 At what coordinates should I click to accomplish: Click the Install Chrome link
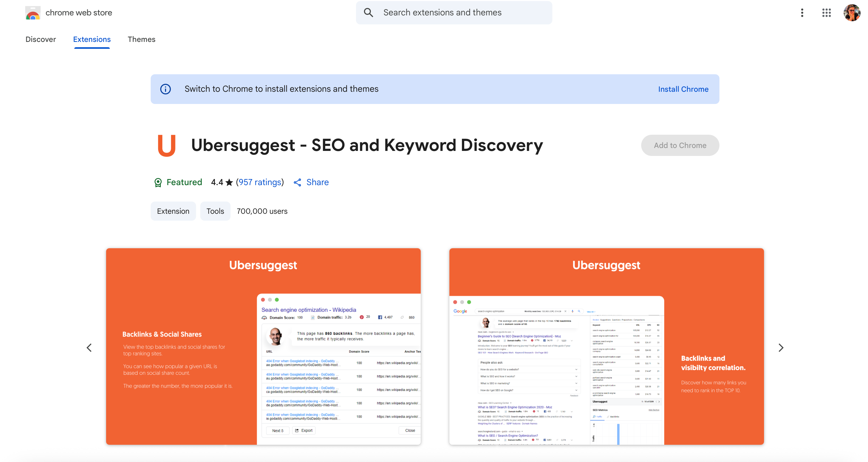click(683, 89)
